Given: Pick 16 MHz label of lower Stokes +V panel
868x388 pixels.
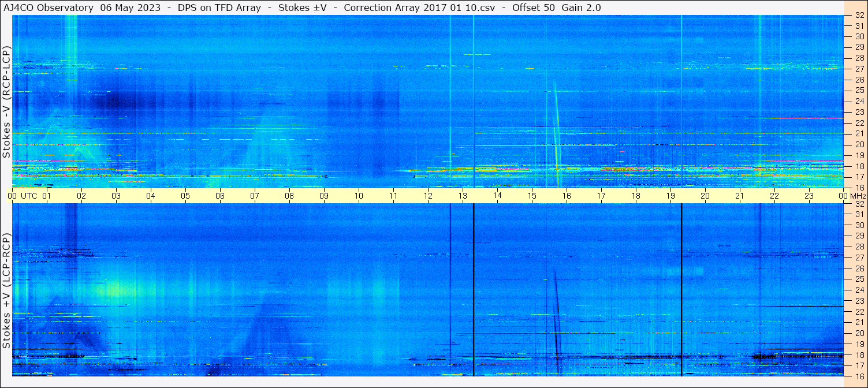Looking at the screenshot, I should (859, 375).
